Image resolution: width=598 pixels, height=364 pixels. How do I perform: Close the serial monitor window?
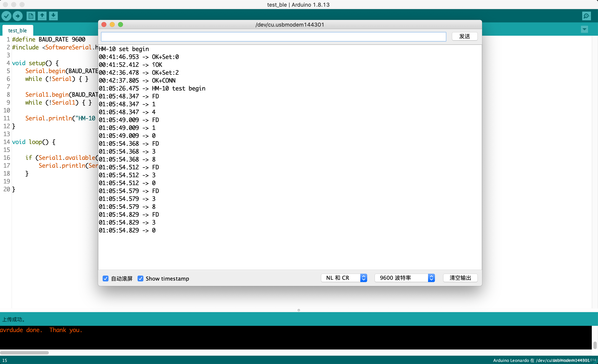(104, 24)
